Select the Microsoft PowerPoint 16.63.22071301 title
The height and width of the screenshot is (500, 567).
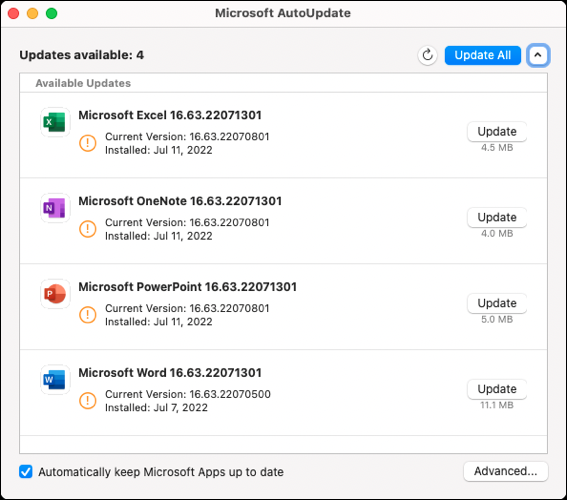coord(188,287)
